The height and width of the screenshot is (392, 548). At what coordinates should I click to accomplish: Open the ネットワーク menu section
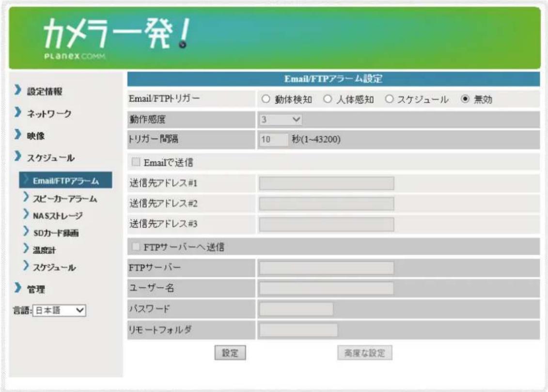49,113
